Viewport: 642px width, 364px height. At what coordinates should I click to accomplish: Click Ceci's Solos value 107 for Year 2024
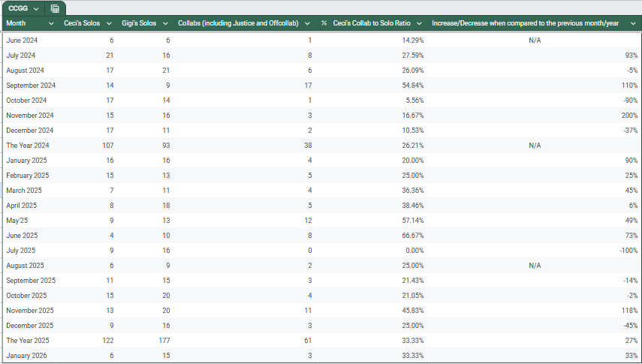[108, 146]
